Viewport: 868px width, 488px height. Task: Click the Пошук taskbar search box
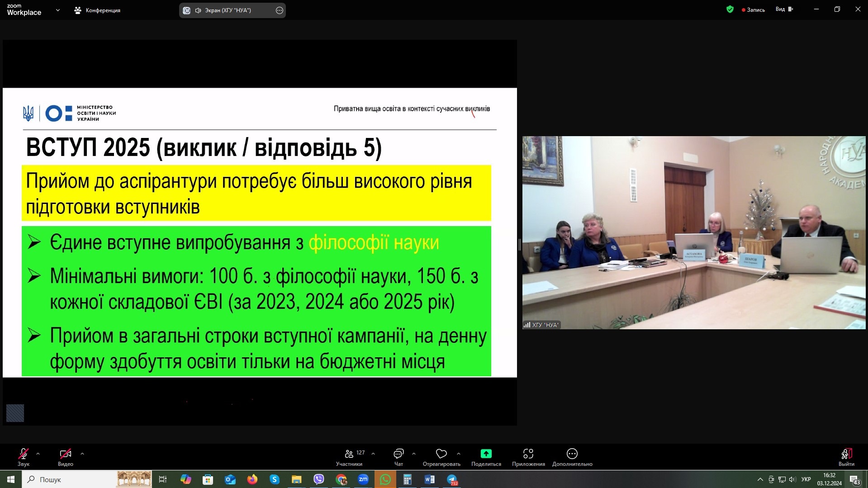pos(68,479)
